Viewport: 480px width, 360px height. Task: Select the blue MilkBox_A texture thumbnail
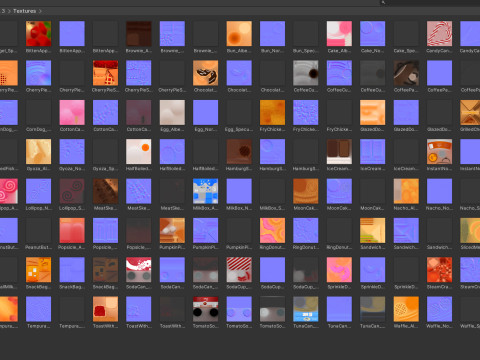(206, 191)
